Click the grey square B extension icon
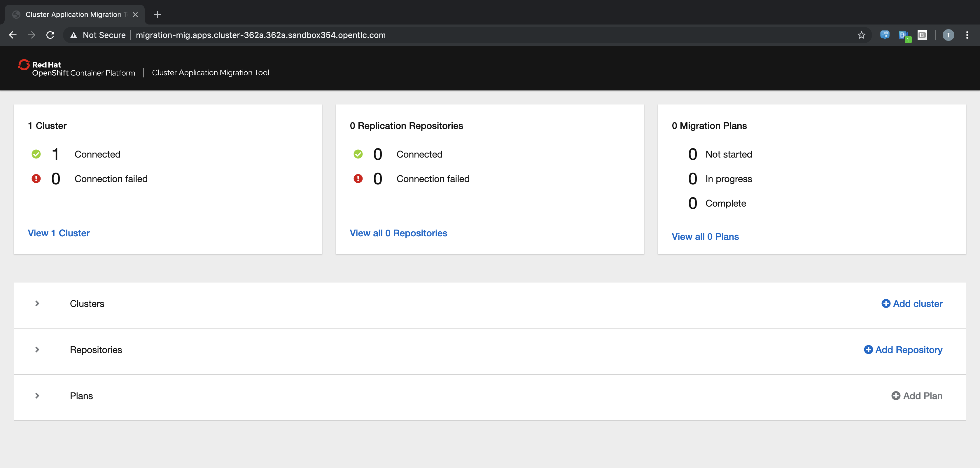Viewport: 980px width, 468px height. [x=922, y=35]
